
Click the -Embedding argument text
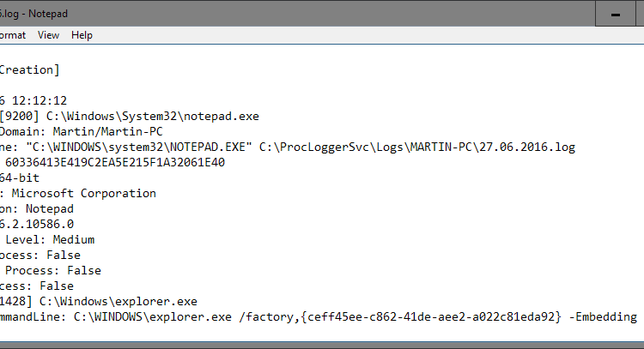603,317
